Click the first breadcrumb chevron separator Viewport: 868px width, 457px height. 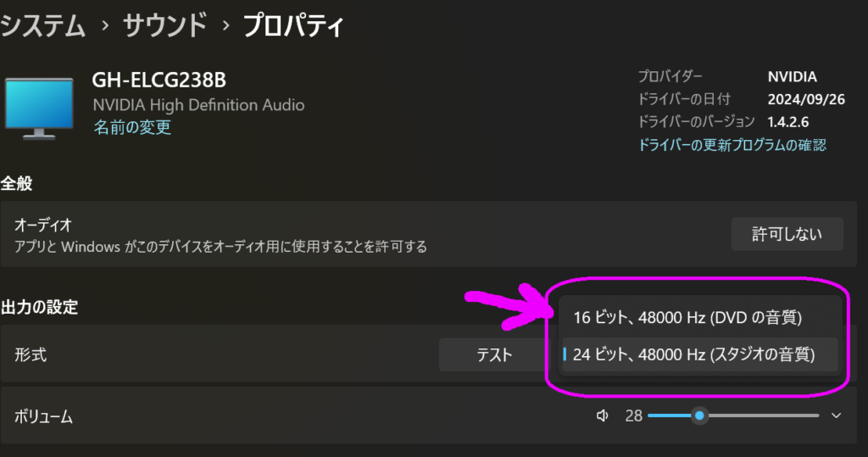(105, 25)
